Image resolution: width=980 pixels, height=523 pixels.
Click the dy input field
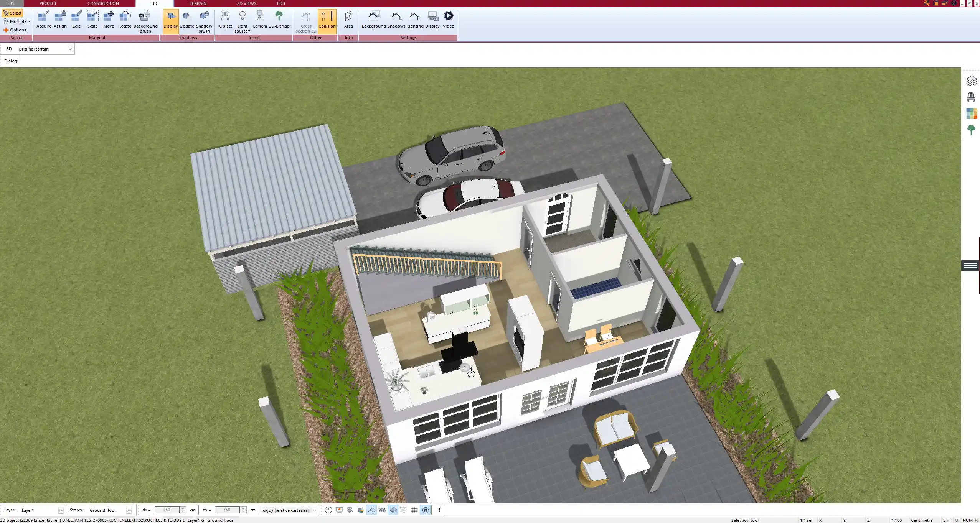click(227, 510)
